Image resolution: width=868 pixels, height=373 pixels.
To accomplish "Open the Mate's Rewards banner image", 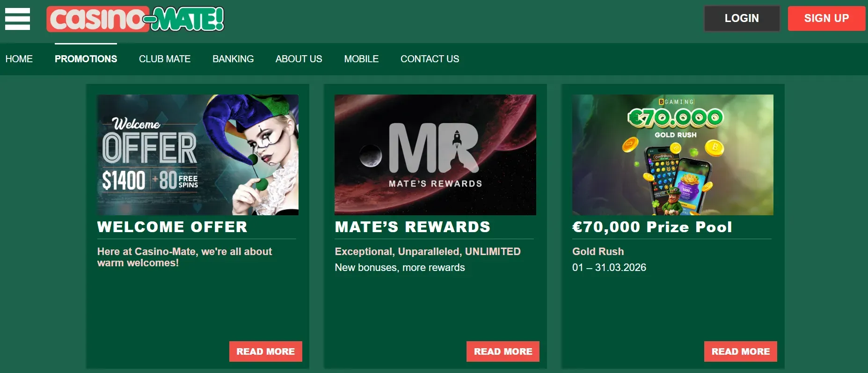I will point(435,155).
